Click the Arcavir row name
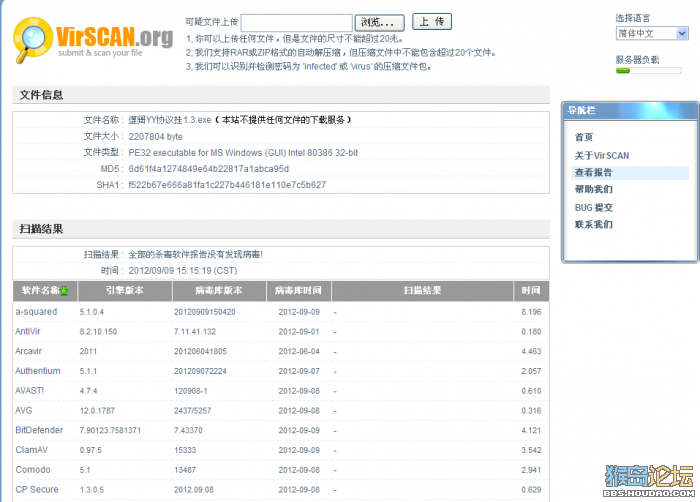The image size is (700, 502). click(x=29, y=351)
